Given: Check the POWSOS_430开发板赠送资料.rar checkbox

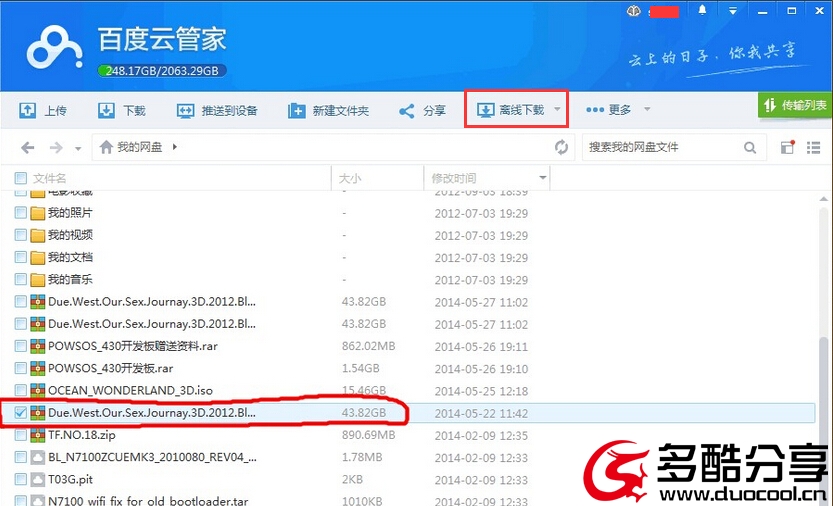Looking at the screenshot, I should coord(20,346).
